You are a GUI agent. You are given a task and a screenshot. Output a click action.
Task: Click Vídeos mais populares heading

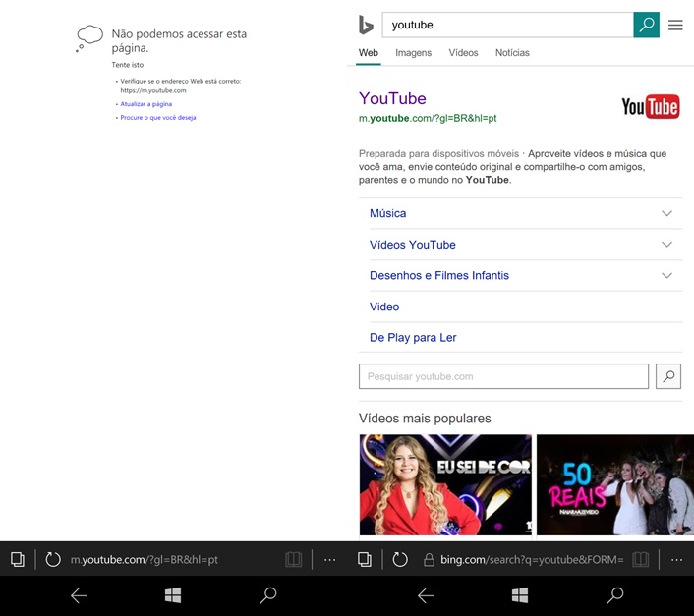425,419
